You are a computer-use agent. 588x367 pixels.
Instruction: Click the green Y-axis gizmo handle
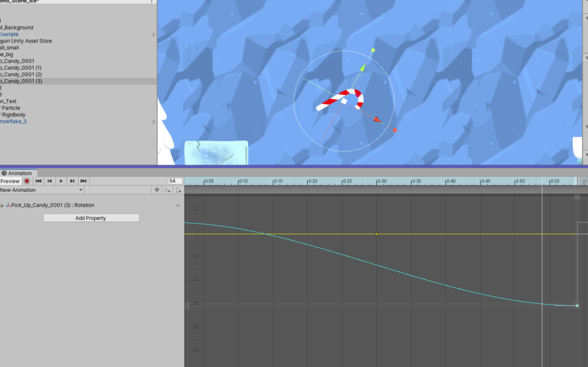373,51
